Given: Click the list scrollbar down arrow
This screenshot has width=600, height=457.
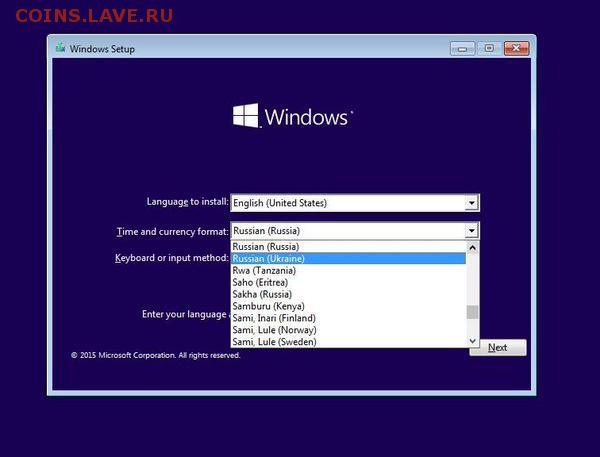Looking at the screenshot, I should pyautogui.click(x=473, y=341).
